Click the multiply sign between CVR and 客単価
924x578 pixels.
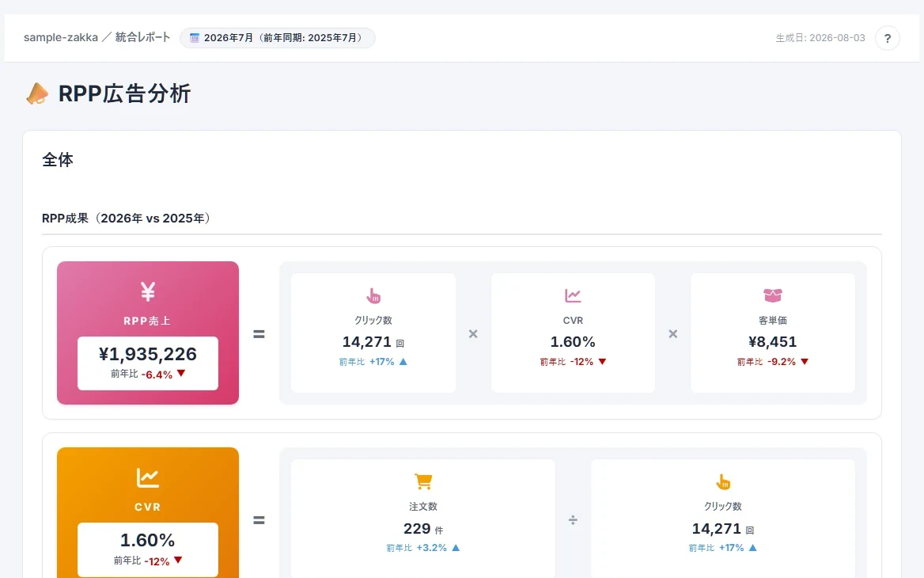[x=673, y=334]
